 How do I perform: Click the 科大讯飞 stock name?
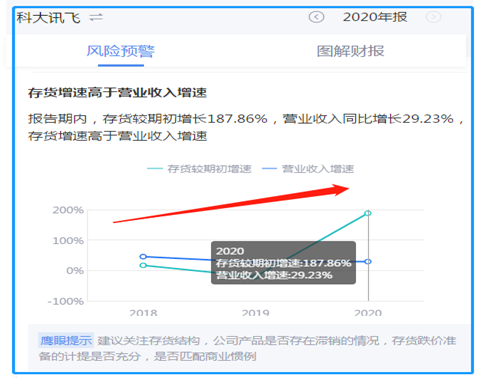click(x=49, y=18)
